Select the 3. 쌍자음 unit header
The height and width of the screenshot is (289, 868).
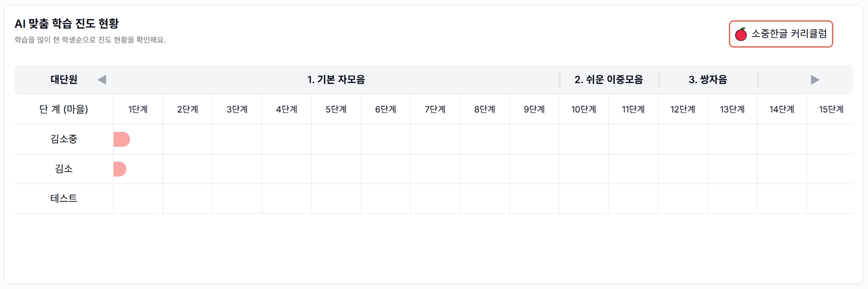pyautogui.click(x=708, y=80)
